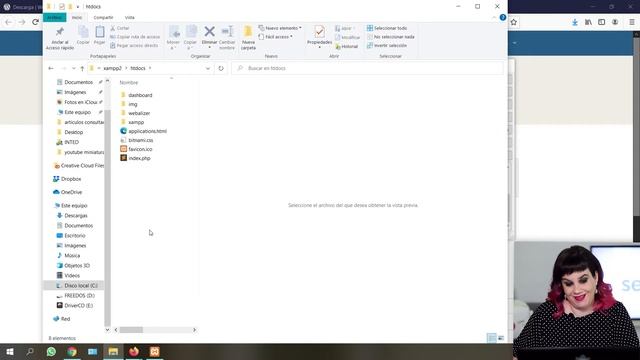Expand the address bar history dropdown
640x360 pixels.
pyautogui.click(x=208, y=68)
